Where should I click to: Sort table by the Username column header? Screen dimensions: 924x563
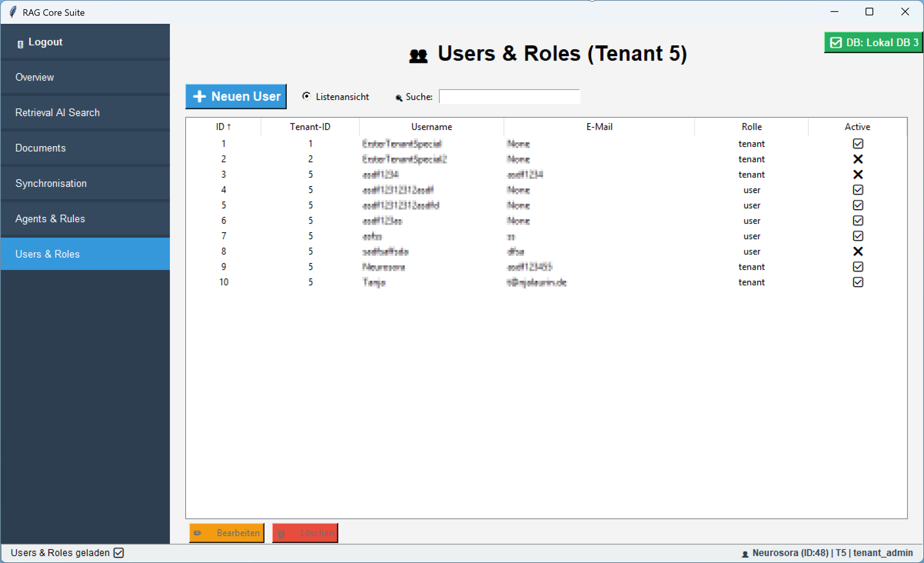pos(431,127)
